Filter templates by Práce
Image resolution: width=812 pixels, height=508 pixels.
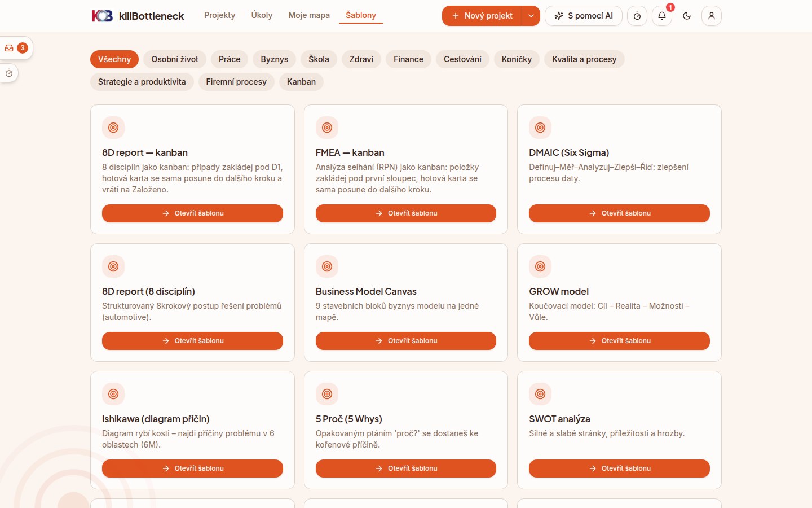click(230, 59)
